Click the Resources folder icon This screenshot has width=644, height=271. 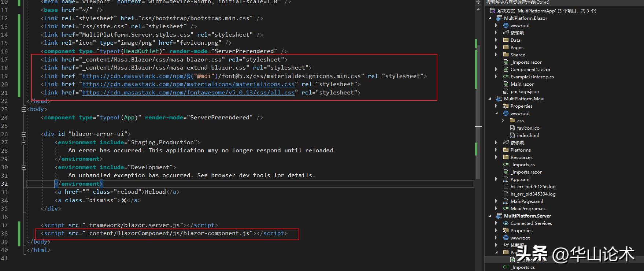(506, 157)
